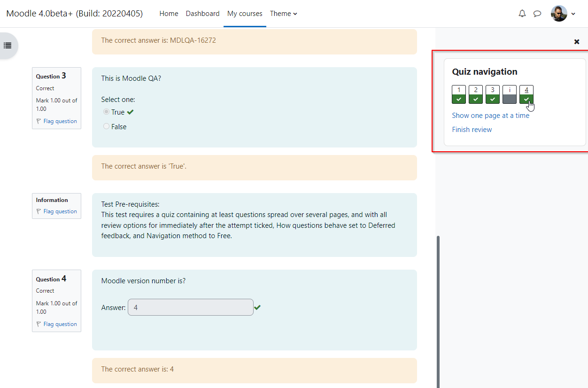The width and height of the screenshot is (588, 388).
Task: Click the Quiz navigation heading
Action: pyautogui.click(x=485, y=72)
